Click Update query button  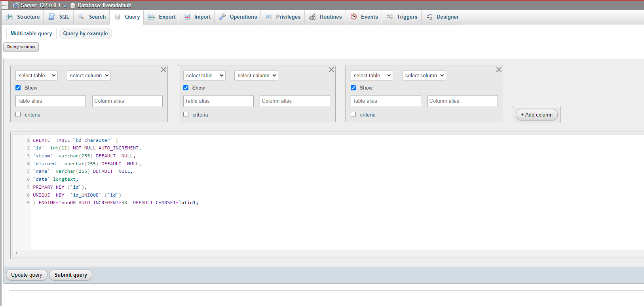tap(27, 275)
